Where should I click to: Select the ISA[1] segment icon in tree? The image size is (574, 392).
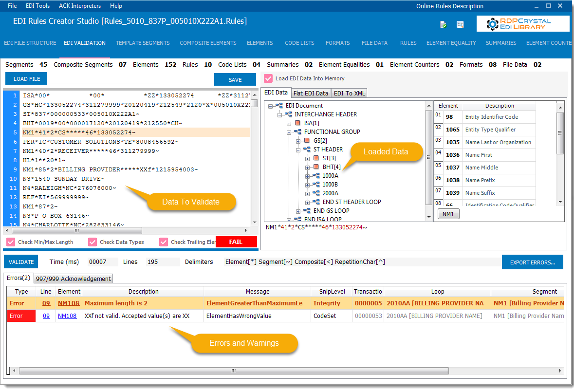(x=298, y=123)
